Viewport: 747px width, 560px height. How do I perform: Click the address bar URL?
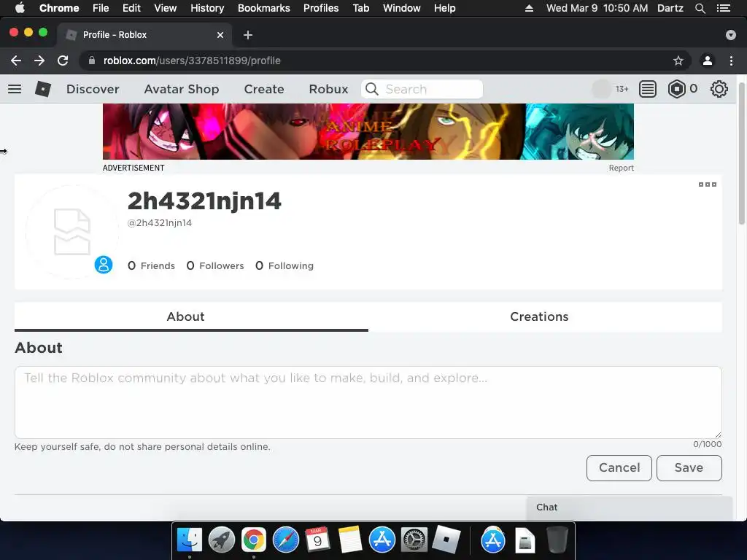(x=192, y=61)
